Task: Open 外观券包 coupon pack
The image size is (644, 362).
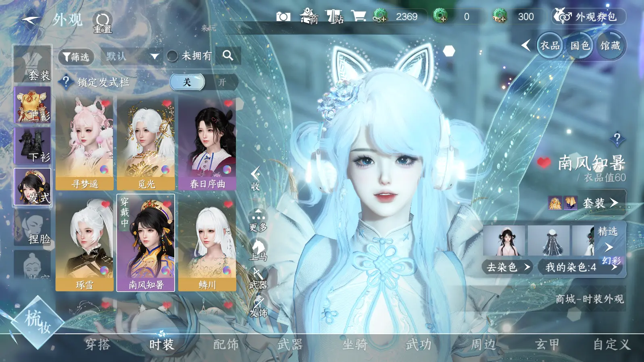Action: pyautogui.click(x=588, y=17)
